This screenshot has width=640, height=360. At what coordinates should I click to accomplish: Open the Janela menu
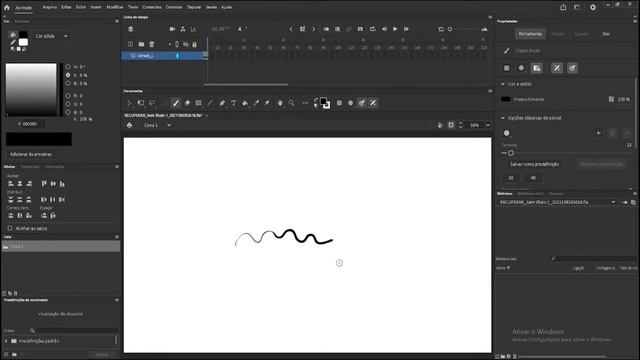tap(211, 7)
